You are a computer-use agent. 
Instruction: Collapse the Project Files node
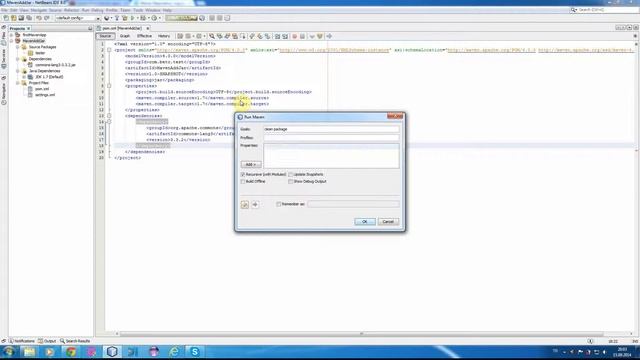point(18,83)
